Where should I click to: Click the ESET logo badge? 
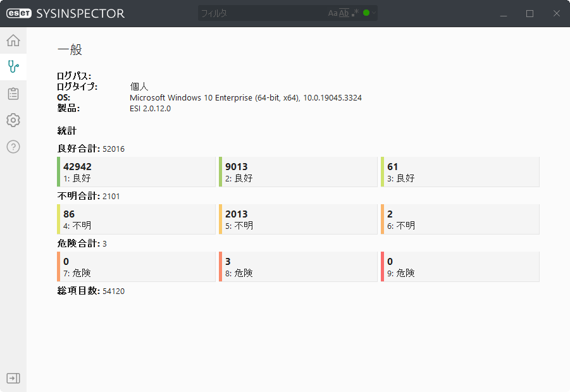[19, 13]
